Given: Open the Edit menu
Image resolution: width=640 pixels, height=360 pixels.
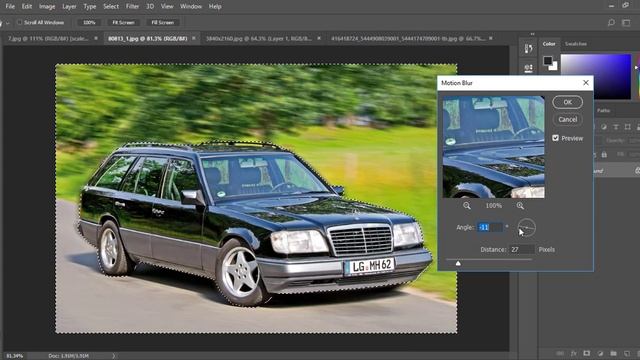Looking at the screenshot, I should click(27, 7).
